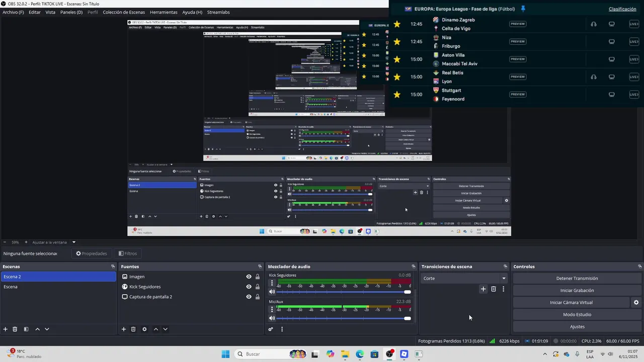Toggle lock on Kick Seguidores source
This screenshot has height=362, width=644.
tap(258, 287)
